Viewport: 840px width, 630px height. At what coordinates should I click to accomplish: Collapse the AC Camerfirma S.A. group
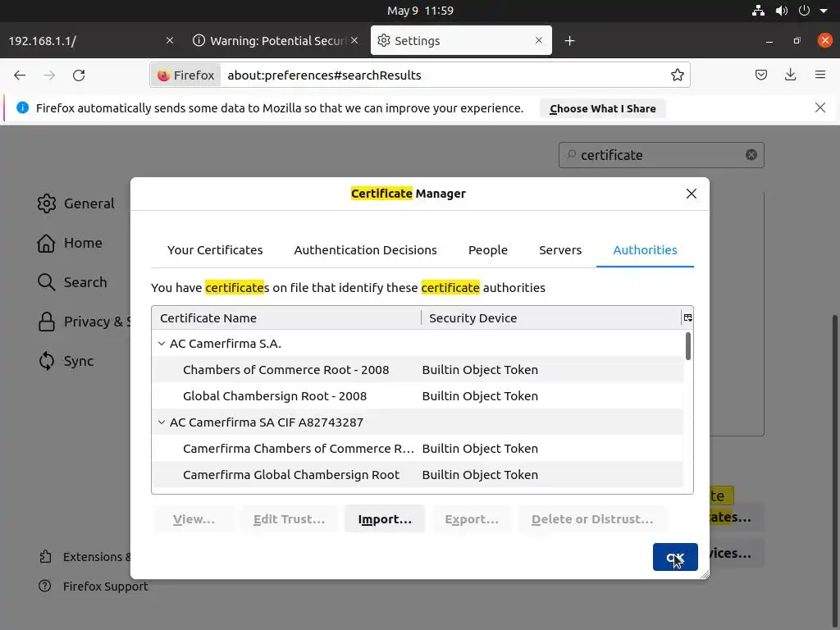click(x=162, y=344)
